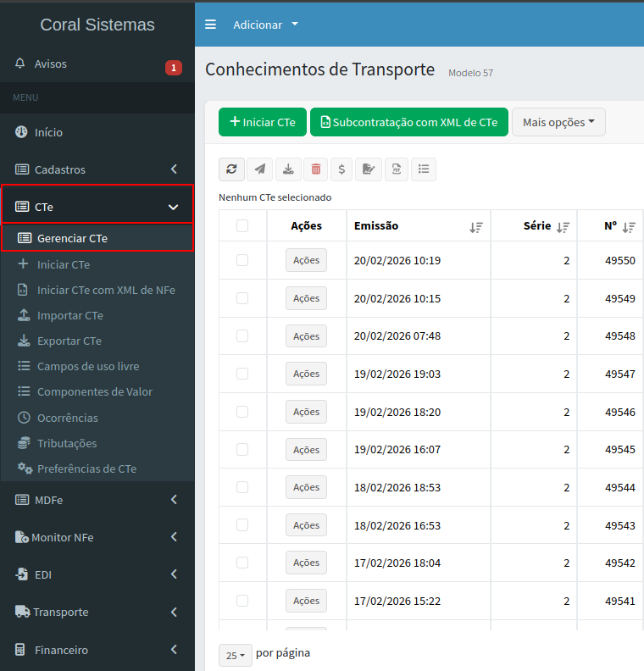Open the 25 per page dropdown
Screen dimensions: 644x671
[235, 655]
